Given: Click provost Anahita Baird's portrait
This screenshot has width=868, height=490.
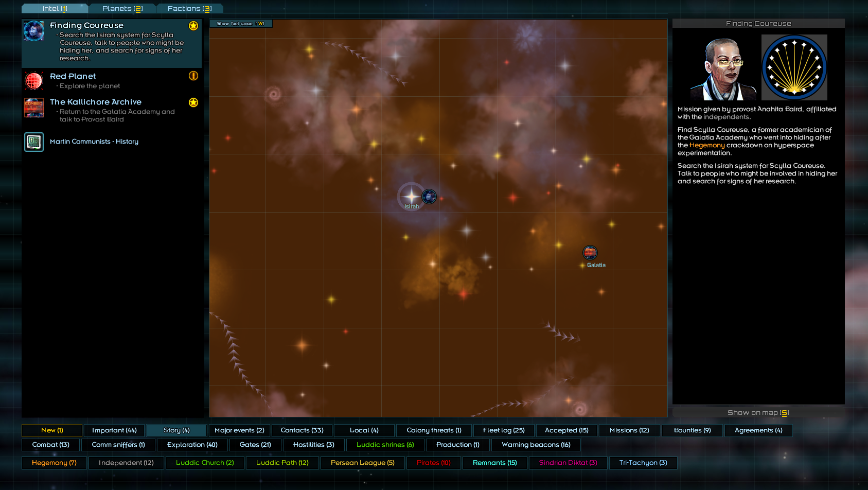Looking at the screenshot, I should click(723, 68).
